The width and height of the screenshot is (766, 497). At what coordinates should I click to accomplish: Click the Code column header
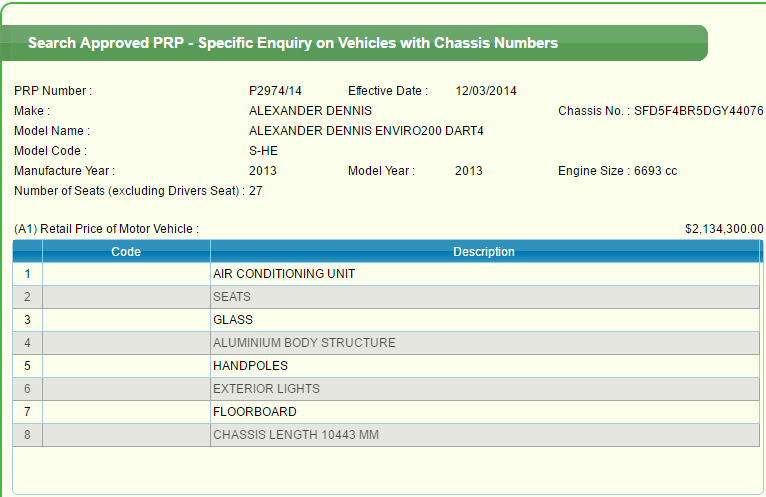(126, 252)
